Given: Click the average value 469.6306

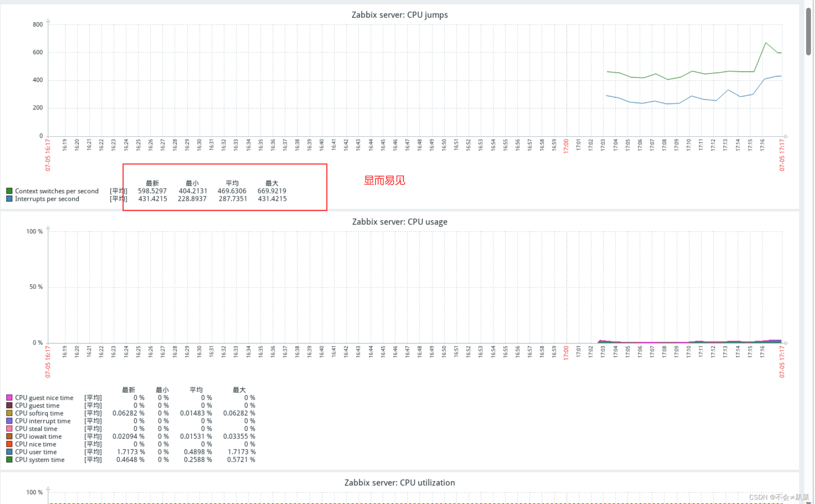Looking at the screenshot, I should [232, 191].
